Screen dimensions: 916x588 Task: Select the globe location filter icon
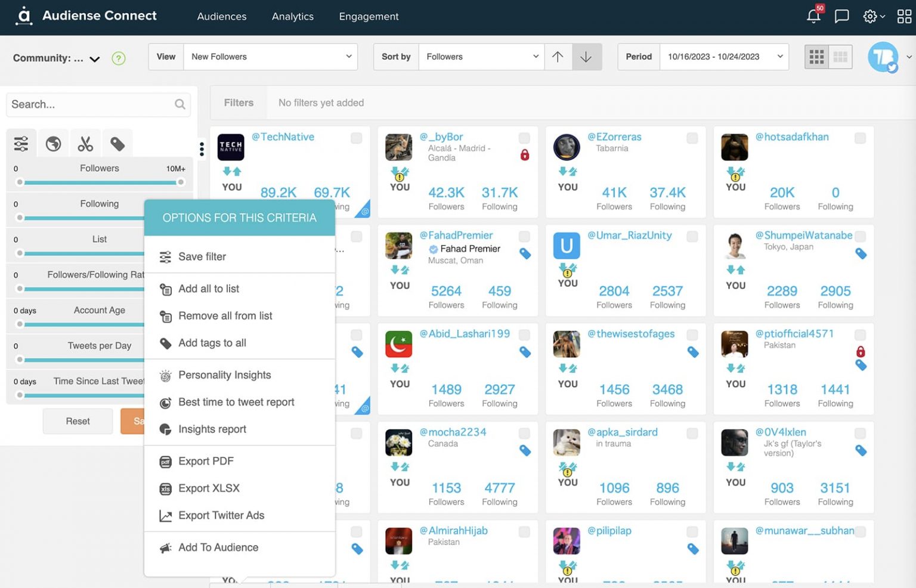[53, 143]
